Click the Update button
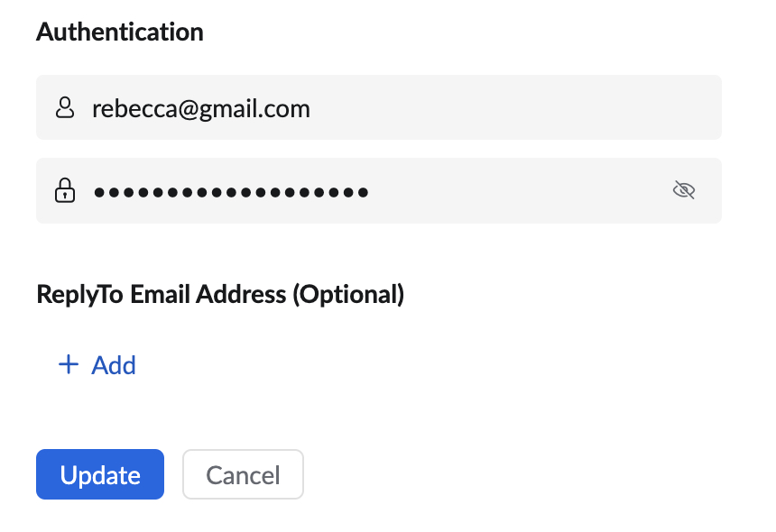The height and width of the screenshot is (532, 776). 100,474
